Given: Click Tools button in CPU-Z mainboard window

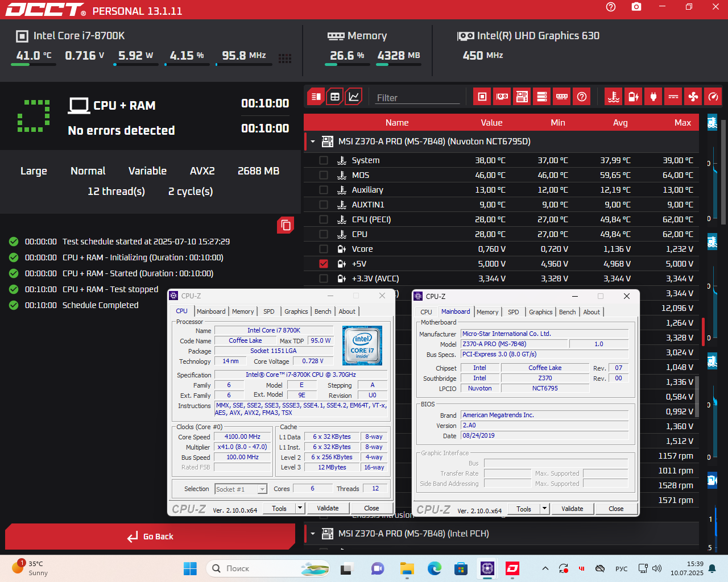Looking at the screenshot, I should pos(524,509).
